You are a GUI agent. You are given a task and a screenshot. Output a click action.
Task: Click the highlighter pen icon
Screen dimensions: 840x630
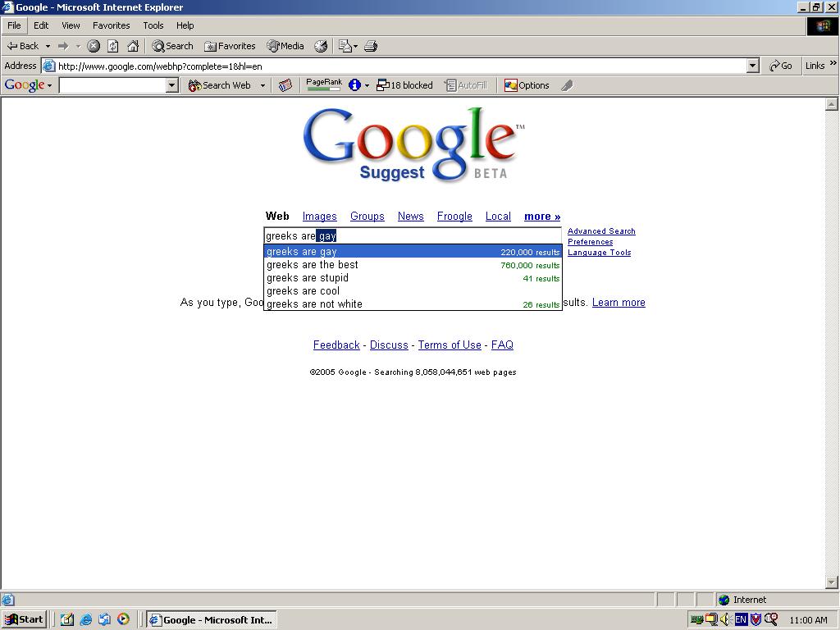click(x=567, y=85)
